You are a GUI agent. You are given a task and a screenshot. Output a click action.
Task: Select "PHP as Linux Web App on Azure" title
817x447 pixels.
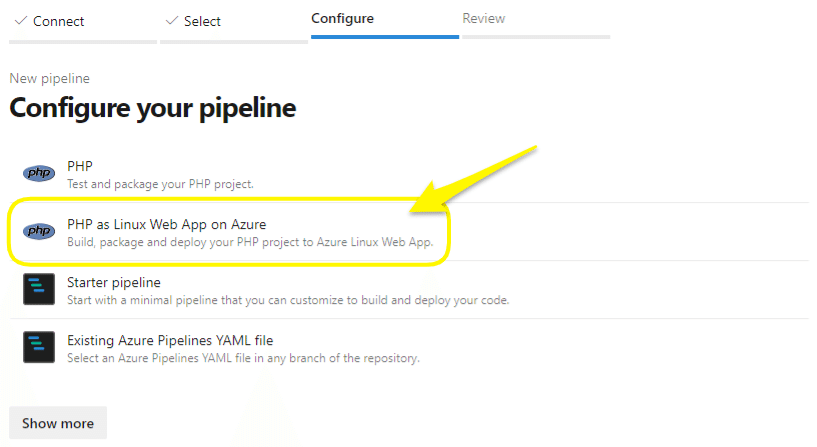pos(166,224)
